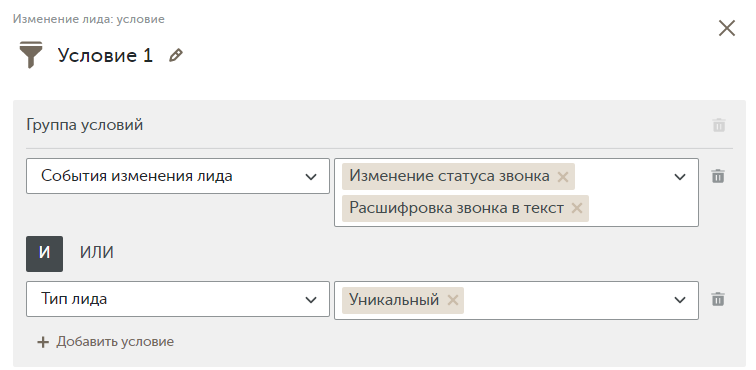This screenshot has height=370, width=756.
Task: Select the И logical operator
Action: [x=44, y=253]
